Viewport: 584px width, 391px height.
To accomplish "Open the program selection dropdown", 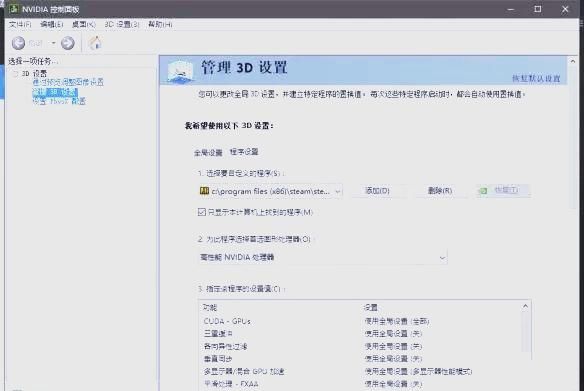I will click(x=270, y=191).
